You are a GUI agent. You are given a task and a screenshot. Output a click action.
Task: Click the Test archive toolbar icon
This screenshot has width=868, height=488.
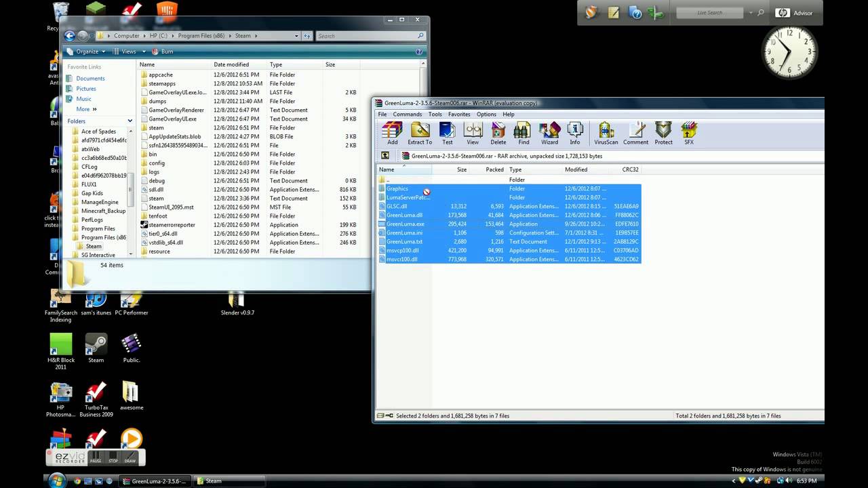point(448,133)
